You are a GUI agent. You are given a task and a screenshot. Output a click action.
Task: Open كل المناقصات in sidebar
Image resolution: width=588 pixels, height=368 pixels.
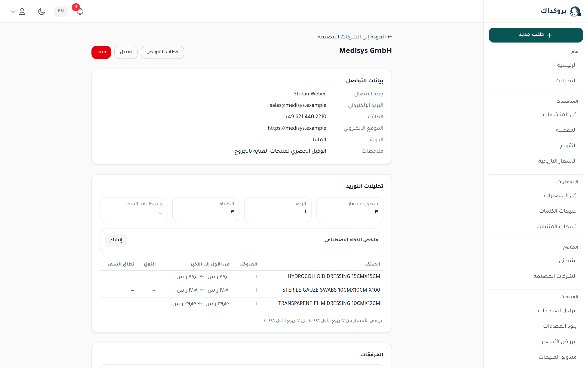click(x=559, y=114)
